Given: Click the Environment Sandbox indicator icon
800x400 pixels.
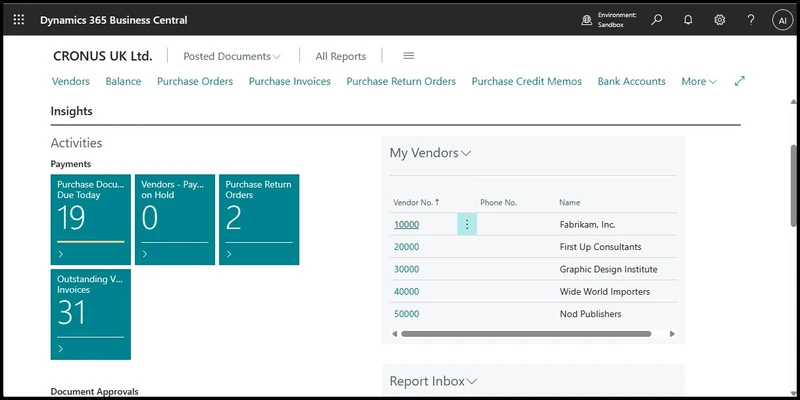Looking at the screenshot, I should tap(587, 20).
